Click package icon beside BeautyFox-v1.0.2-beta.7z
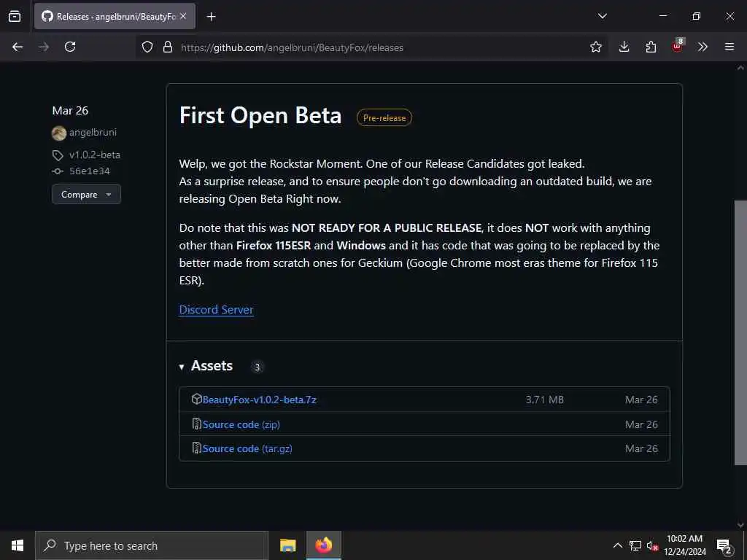This screenshot has width=747, height=560. tap(197, 399)
